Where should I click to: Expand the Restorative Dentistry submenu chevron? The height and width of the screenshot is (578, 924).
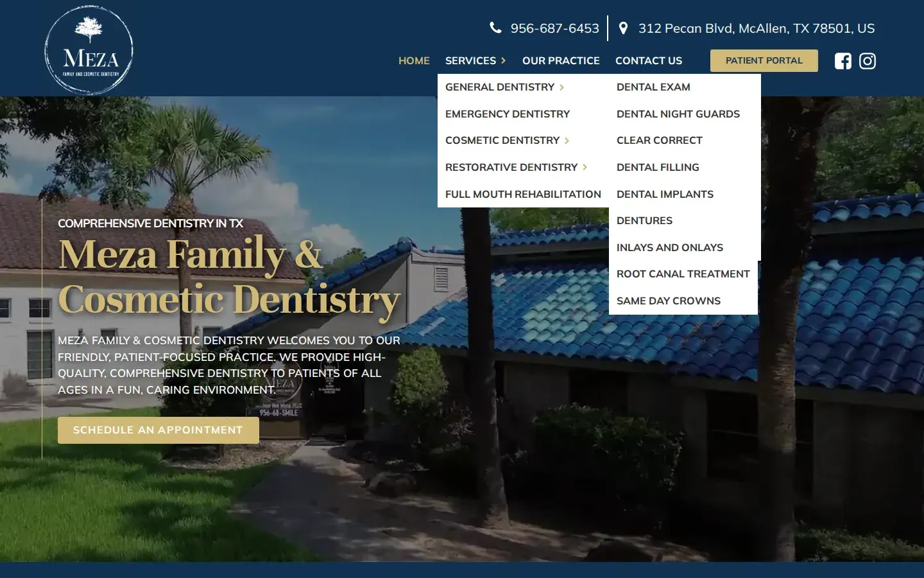pyautogui.click(x=585, y=167)
